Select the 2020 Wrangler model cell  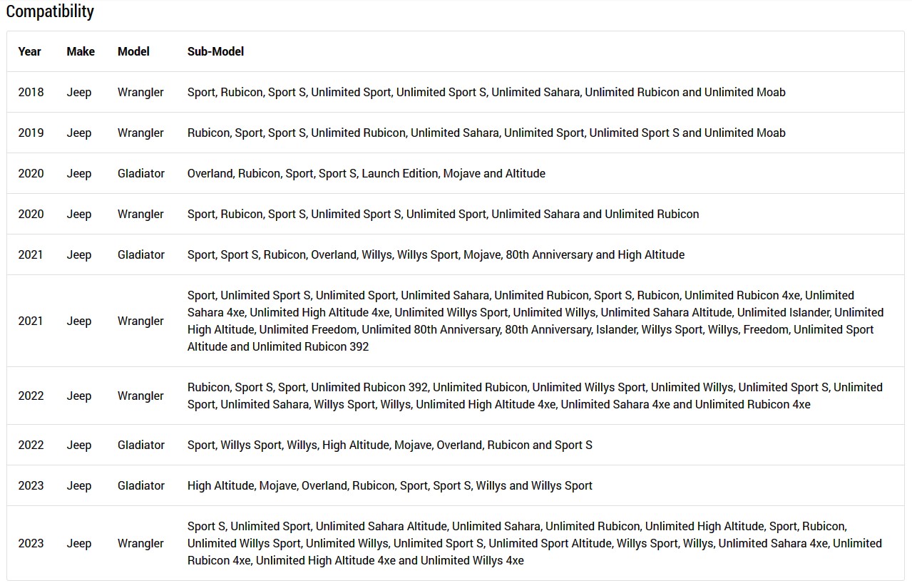140,214
